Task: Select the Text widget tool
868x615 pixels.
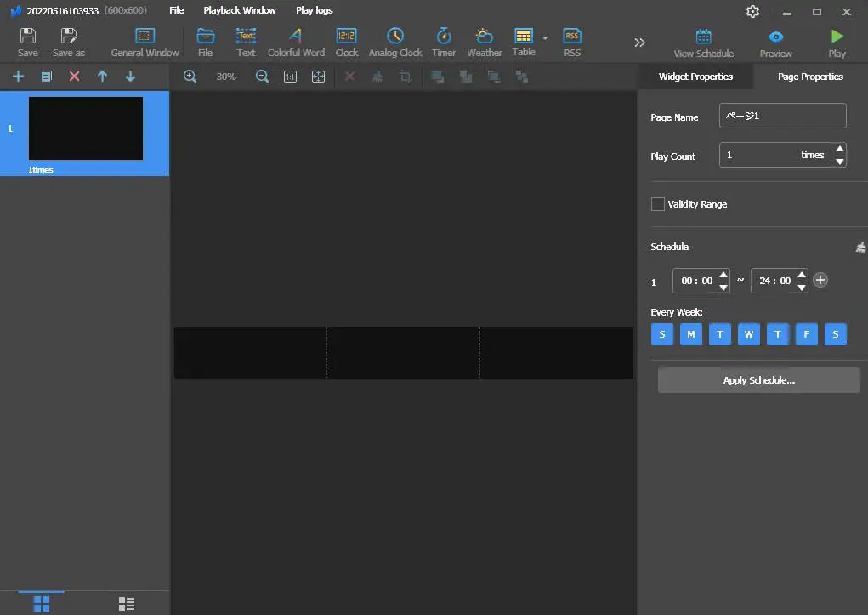Action: 246,40
